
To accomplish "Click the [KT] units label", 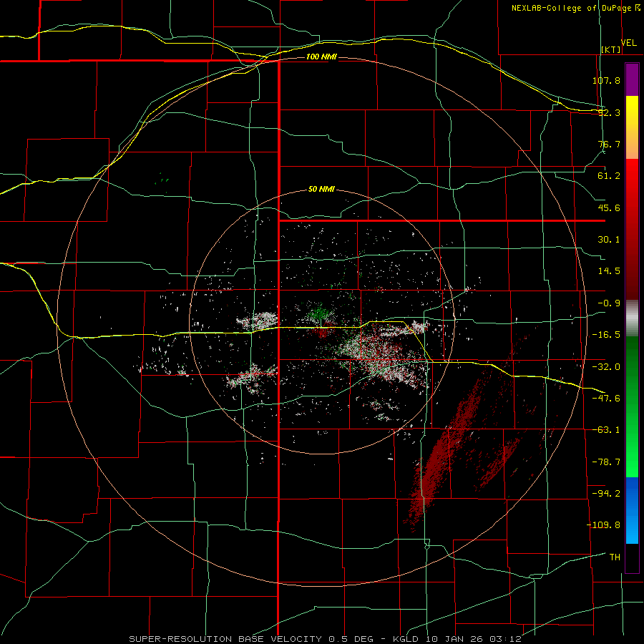I will point(611,49).
